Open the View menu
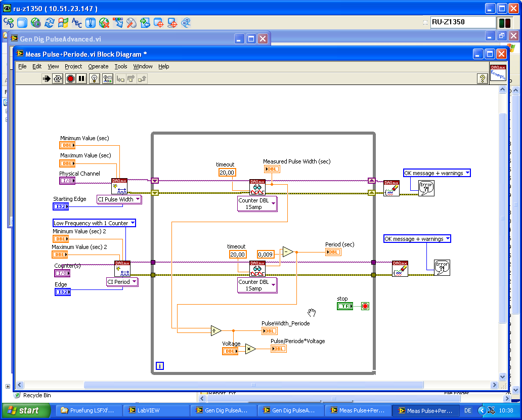Viewport: 522px width, 420px height. coord(53,66)
